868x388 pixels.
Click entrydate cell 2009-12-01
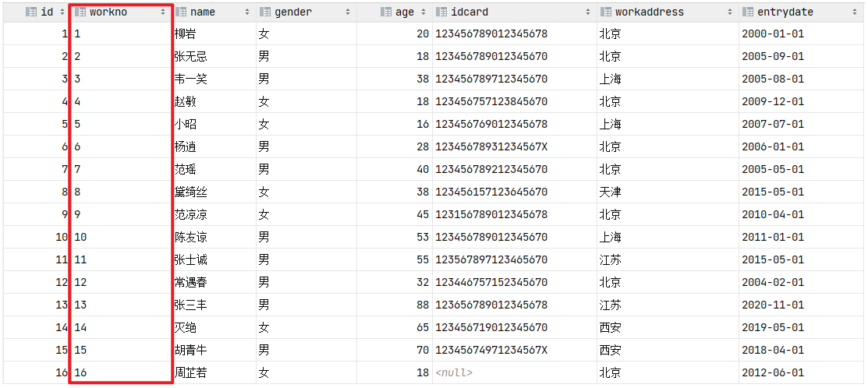click(x=774, y=102)
